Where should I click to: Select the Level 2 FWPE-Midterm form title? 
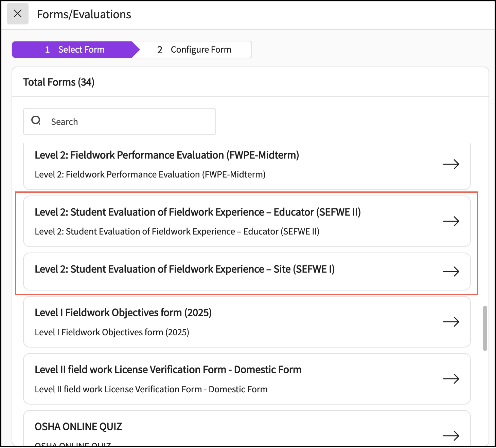tap(167, 155)
